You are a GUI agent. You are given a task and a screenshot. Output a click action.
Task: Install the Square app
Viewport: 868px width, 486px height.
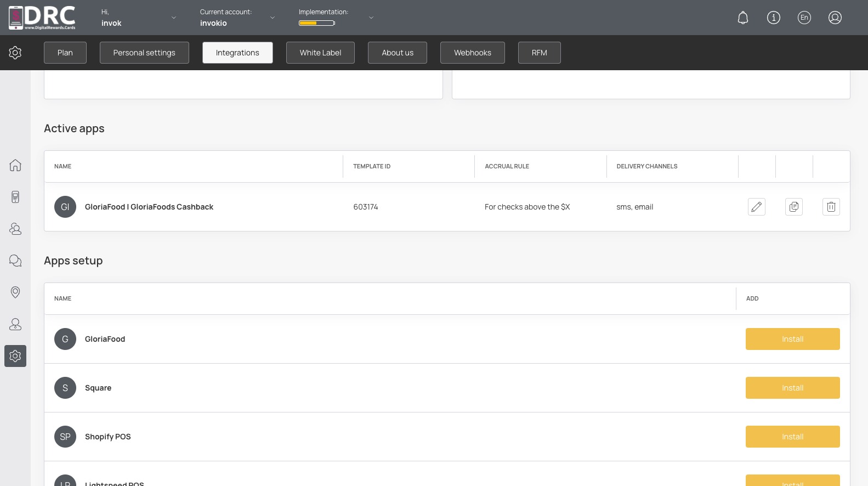click(x=793, y=388)
